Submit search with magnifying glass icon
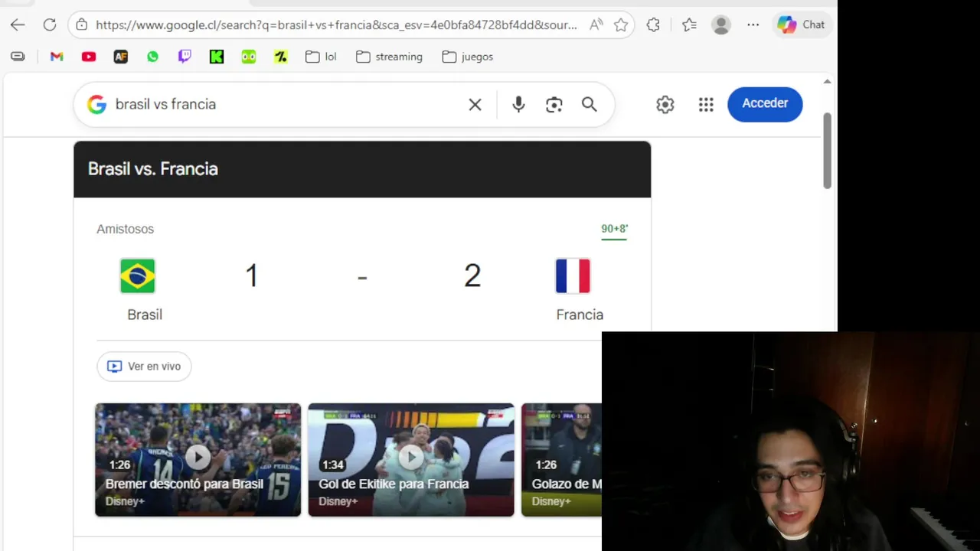The image size is (980, 551). (589, 104)
